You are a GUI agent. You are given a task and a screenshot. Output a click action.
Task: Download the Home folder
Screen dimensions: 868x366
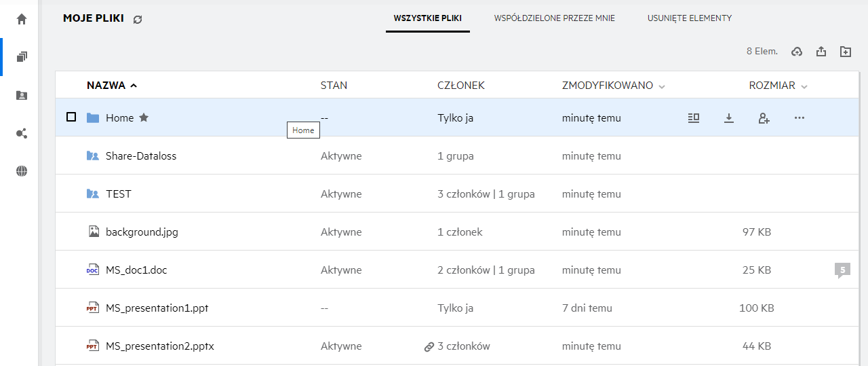[x=729, y=118]
